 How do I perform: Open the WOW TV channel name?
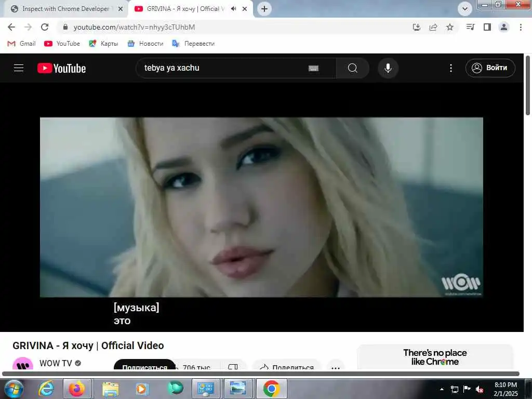click(56, 363)
